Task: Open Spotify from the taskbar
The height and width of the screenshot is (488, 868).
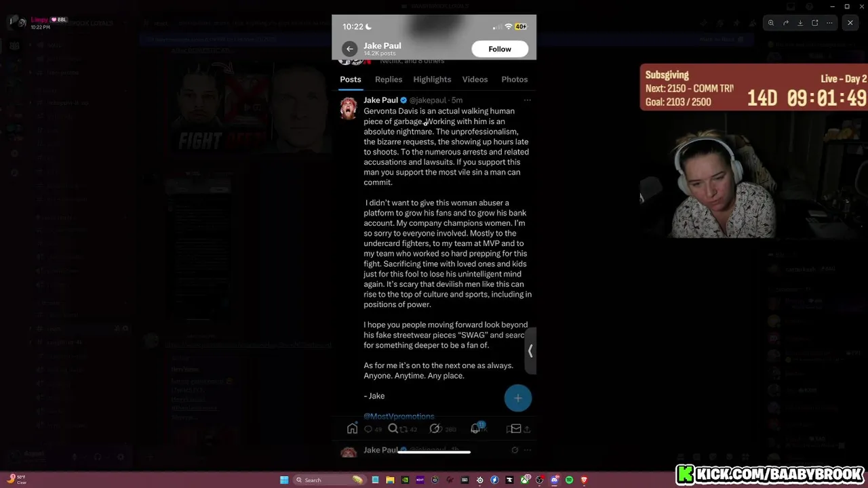Action: (569, 480)
